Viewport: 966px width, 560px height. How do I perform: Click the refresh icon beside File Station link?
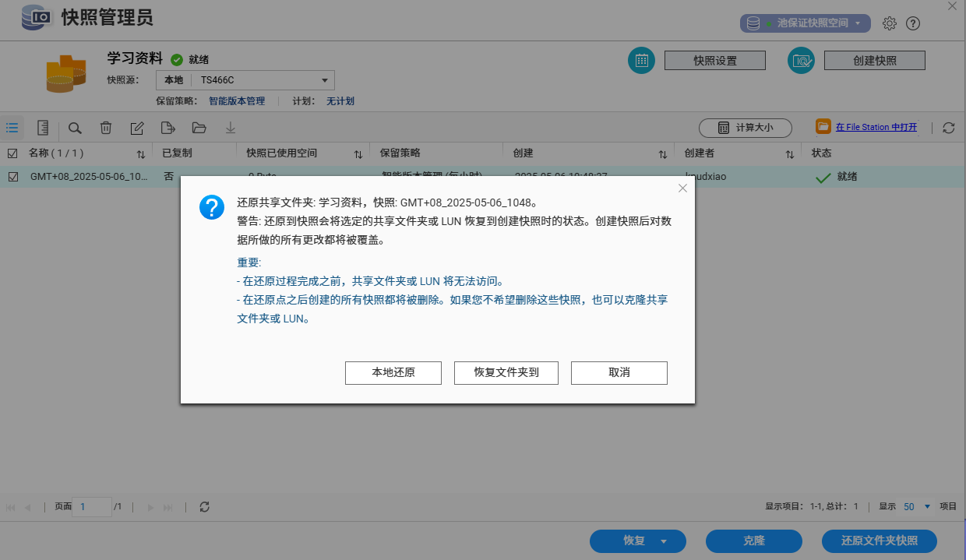(948, 128)
